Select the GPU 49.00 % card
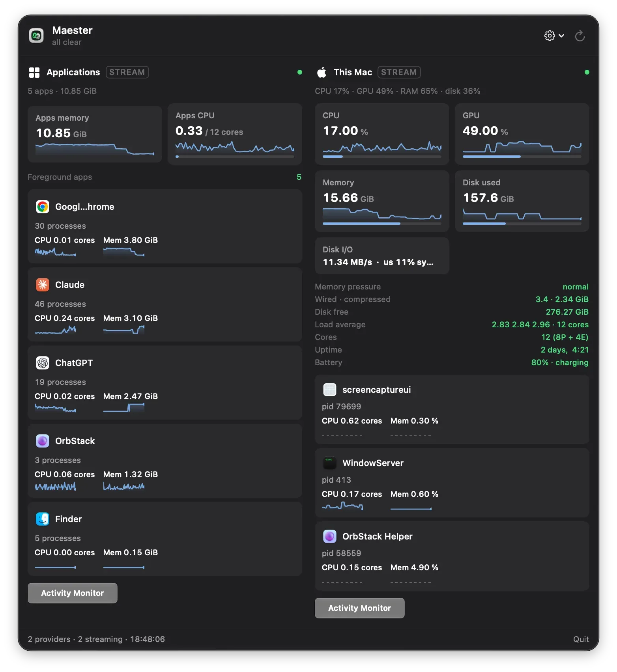The height and width of the screenshot is (672, 617). [522, 134]
